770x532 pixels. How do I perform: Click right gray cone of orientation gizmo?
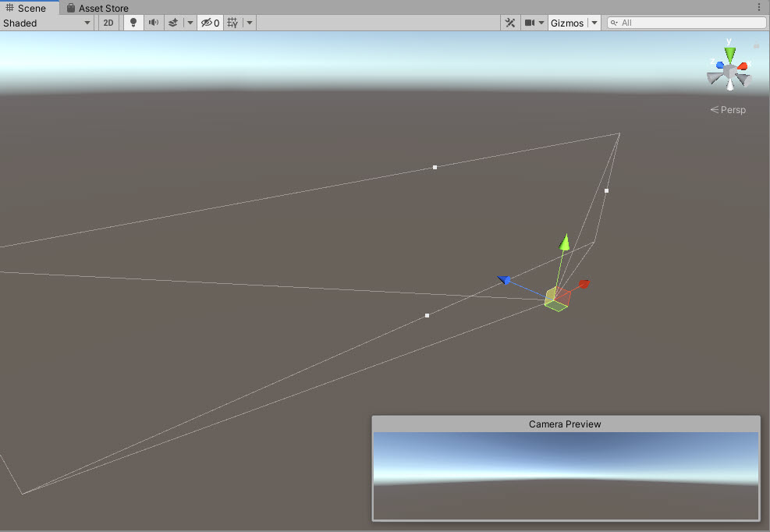pos(743,79)
